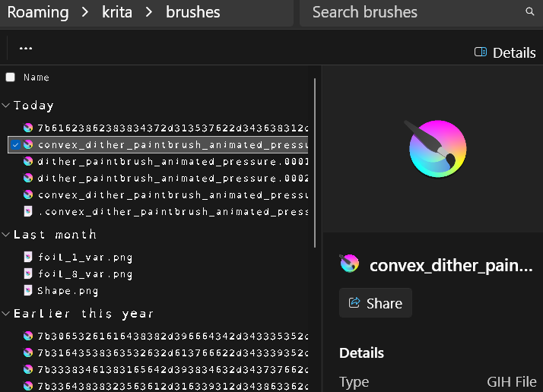This screenshot has height=392, width=543.
Task: Sort by the Name column header
Action: click(x=37, y=77)
